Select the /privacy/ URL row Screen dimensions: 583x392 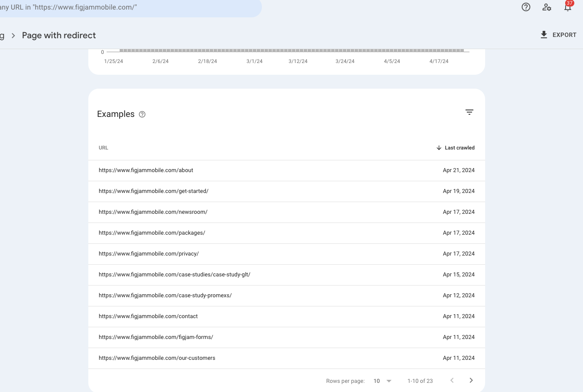coord(149,254)
